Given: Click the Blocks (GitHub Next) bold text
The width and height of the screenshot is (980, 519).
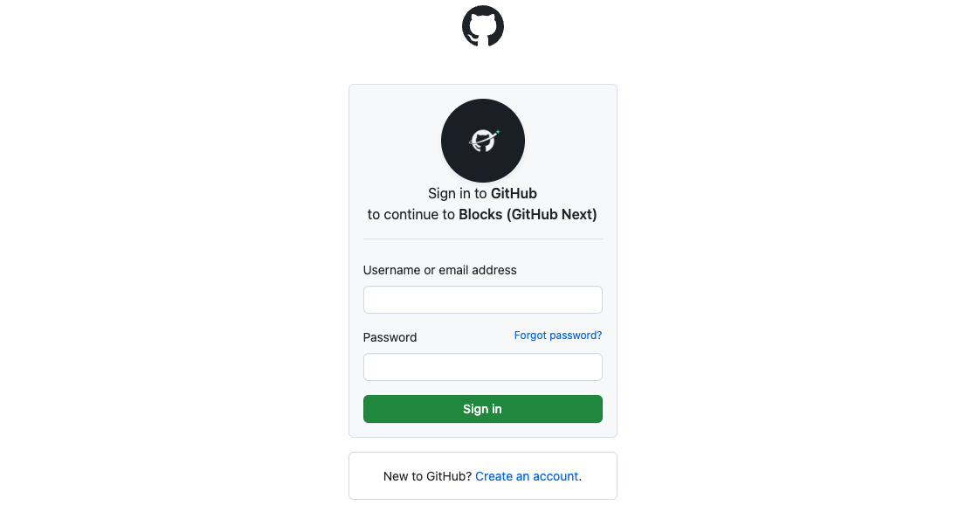Looking at the screenshot, I should pyautogui.click(x=528, y=214).
